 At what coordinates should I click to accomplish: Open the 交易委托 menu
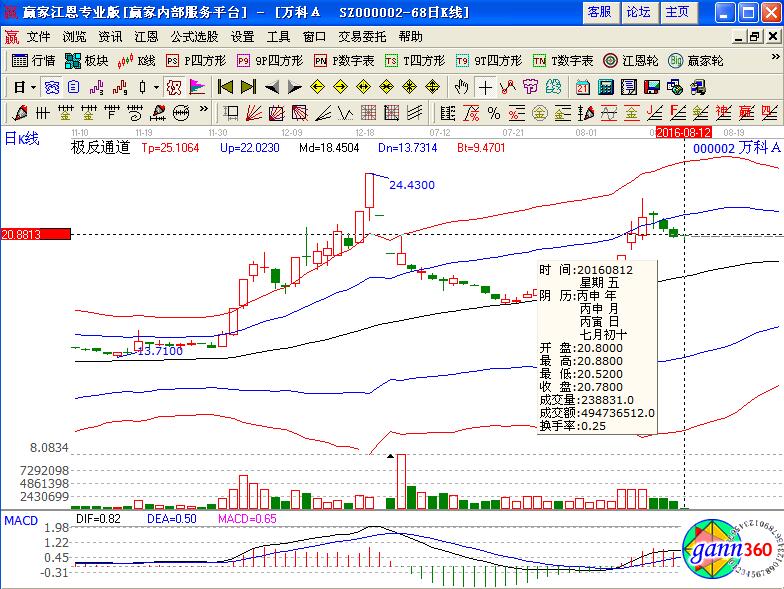point(364,36)
